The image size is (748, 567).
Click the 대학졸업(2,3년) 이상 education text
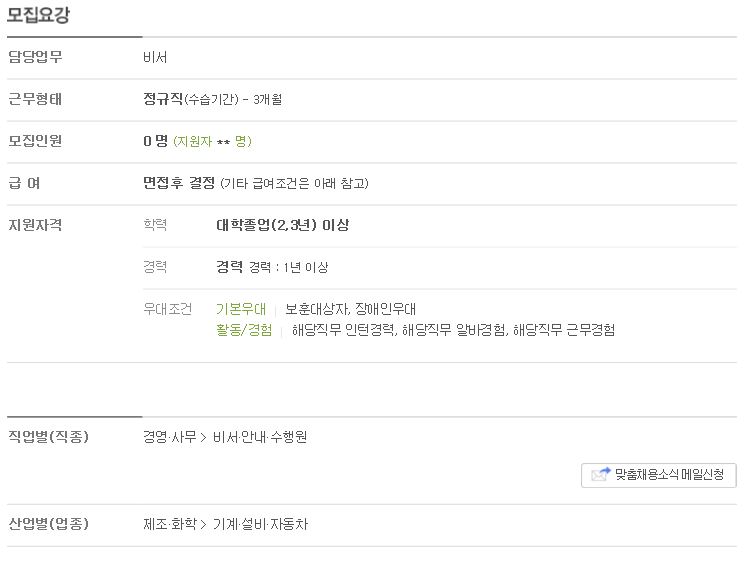pyautogui.click(x=282, y=225)
